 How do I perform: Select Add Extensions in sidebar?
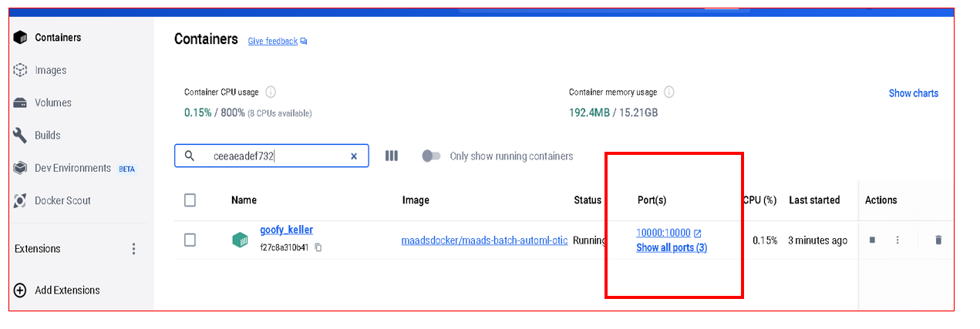click(x=67, y=290)
